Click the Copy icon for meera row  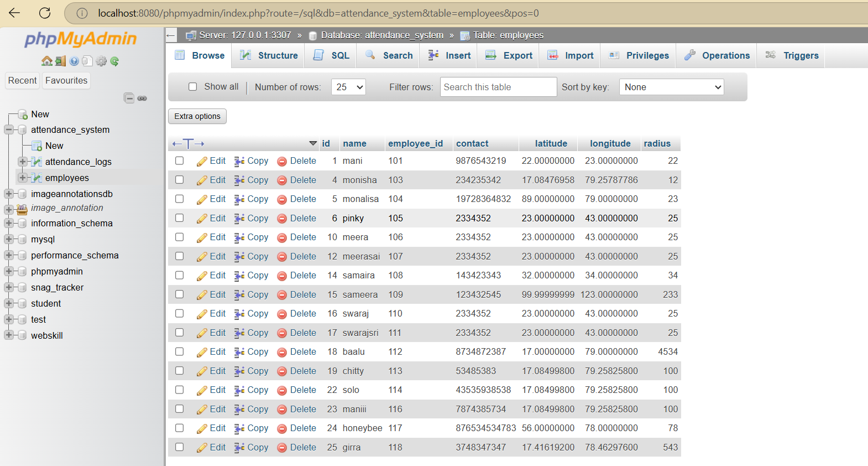pos(239,237)
